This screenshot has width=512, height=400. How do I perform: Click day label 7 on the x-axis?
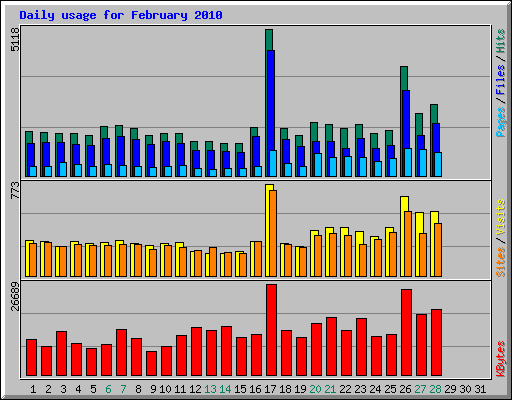click(x=123, y=389)
